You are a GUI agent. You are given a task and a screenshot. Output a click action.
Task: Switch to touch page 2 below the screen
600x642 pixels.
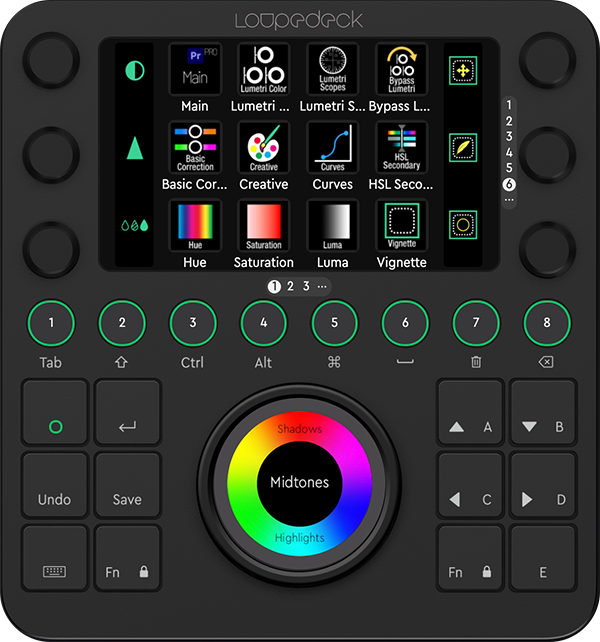(290, 286)
